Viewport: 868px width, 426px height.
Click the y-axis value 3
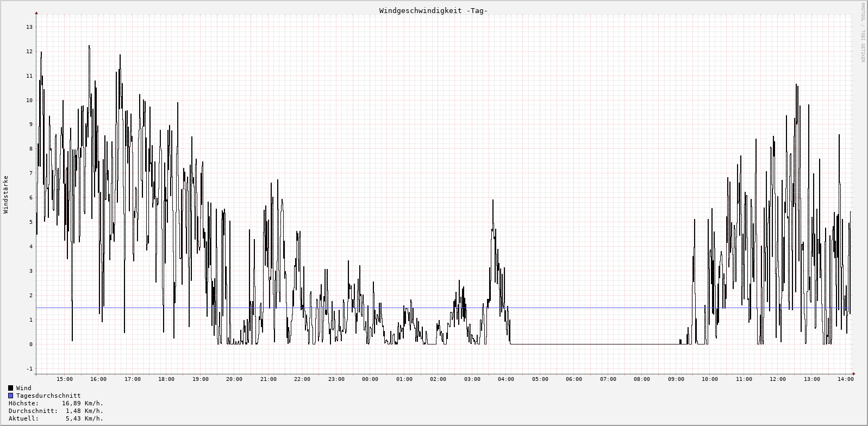coord(31,271)
